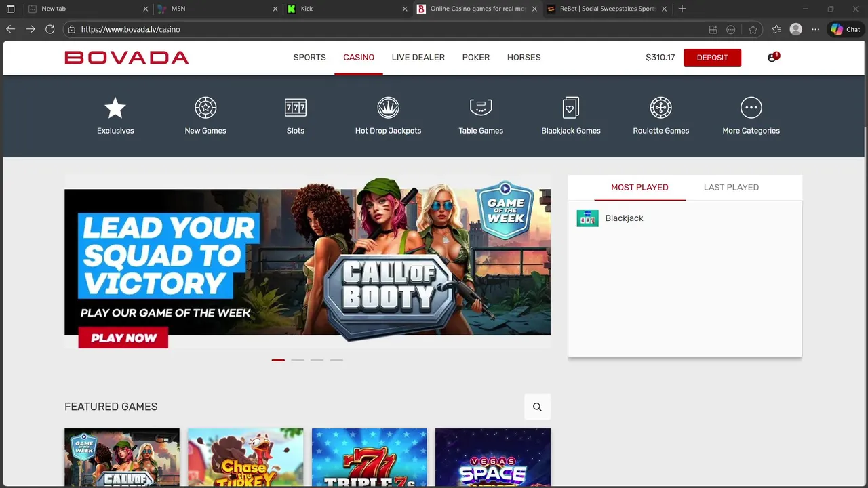Go to Live Dealer section
Screen dimensions: 868x488
click(418, 57)
